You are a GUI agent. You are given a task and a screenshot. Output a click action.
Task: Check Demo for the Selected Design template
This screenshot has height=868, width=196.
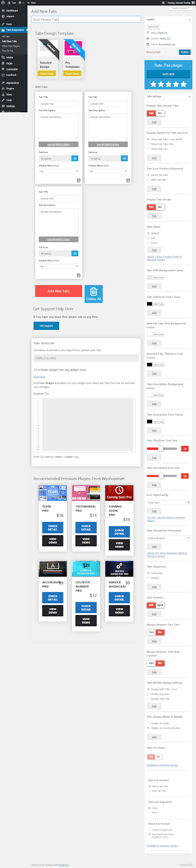46,73
